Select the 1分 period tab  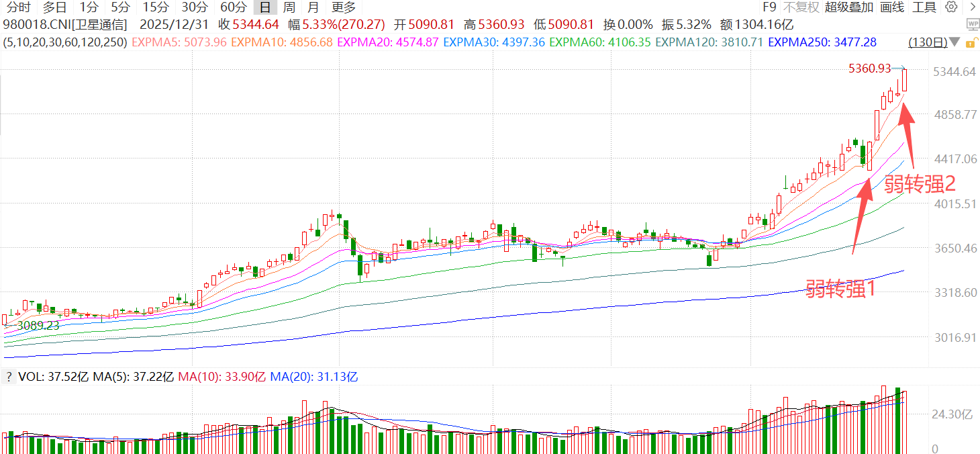coord(88,7)
